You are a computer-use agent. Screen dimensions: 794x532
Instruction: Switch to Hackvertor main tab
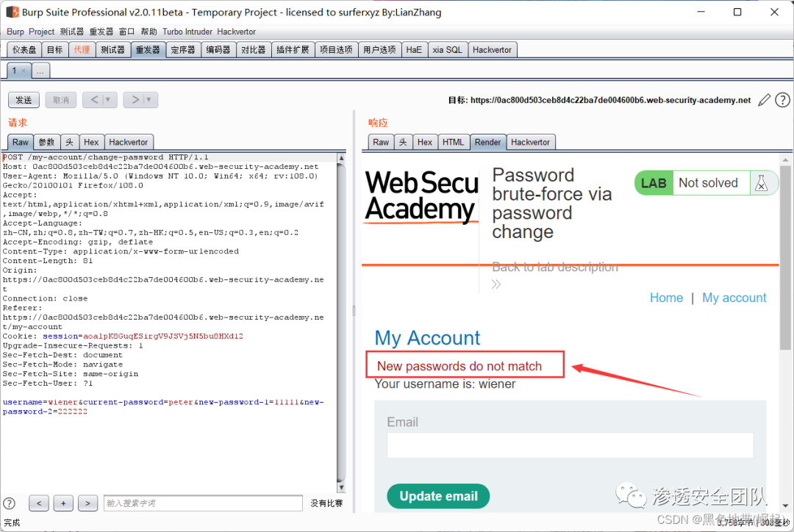(492, 50)
